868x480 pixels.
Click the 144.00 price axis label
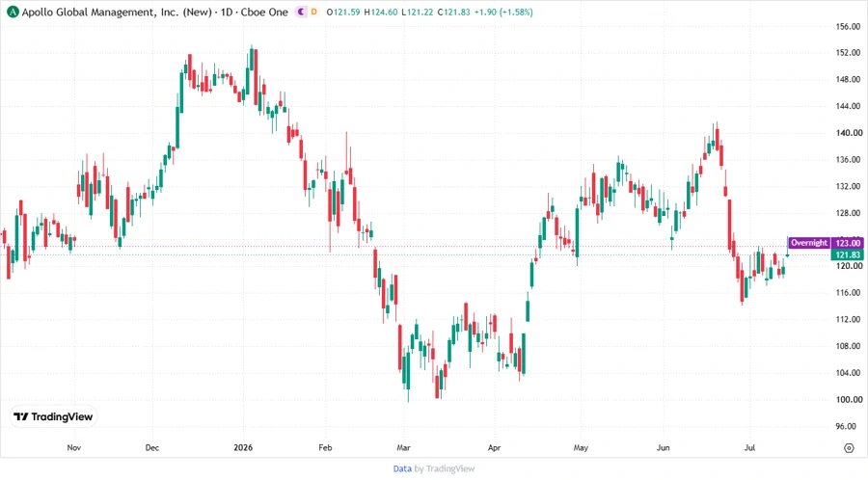[x=848, y=106]
